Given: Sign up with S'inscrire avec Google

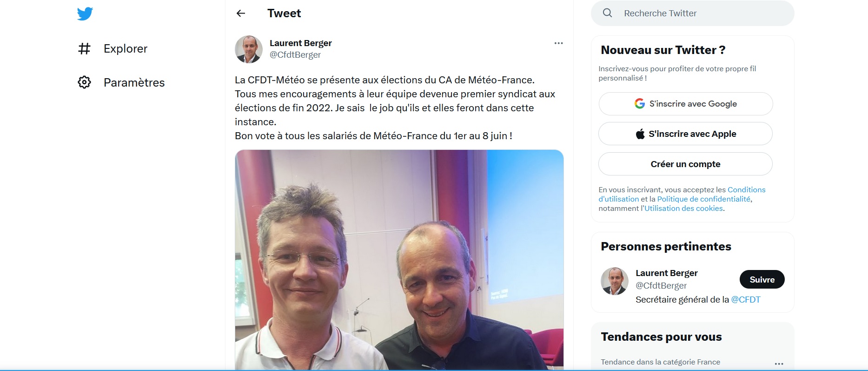Looking at the screenshot, I should pos(686,104).
